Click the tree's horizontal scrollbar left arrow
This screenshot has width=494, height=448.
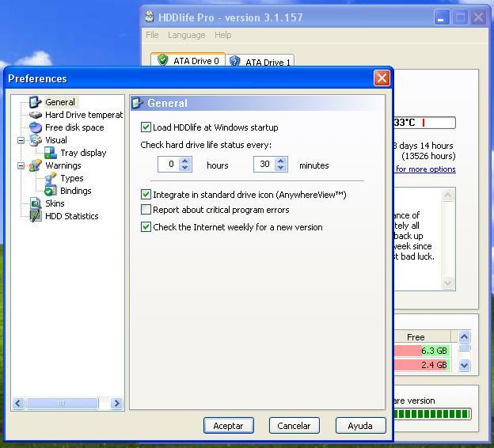[18, 403]
